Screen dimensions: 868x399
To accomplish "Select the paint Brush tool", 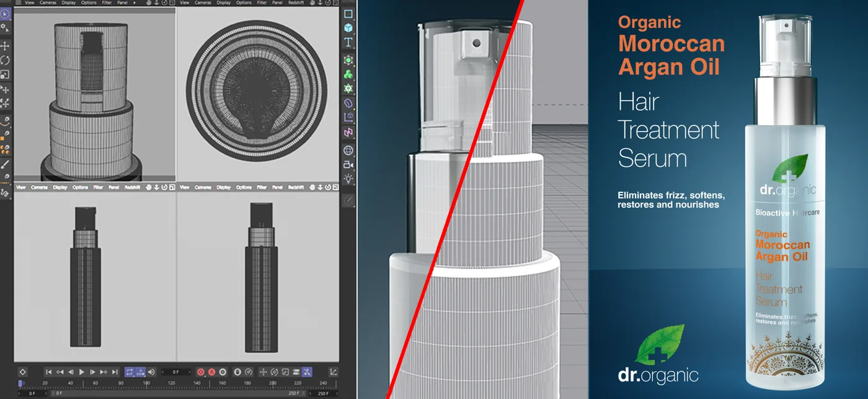I will pyautogui.click(x=5, y=164).
